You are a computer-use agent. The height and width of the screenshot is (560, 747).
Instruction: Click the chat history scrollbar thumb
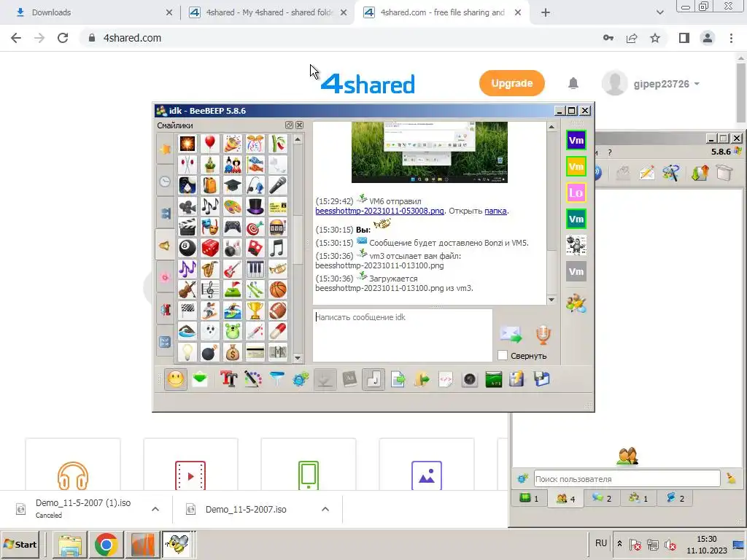551,272
